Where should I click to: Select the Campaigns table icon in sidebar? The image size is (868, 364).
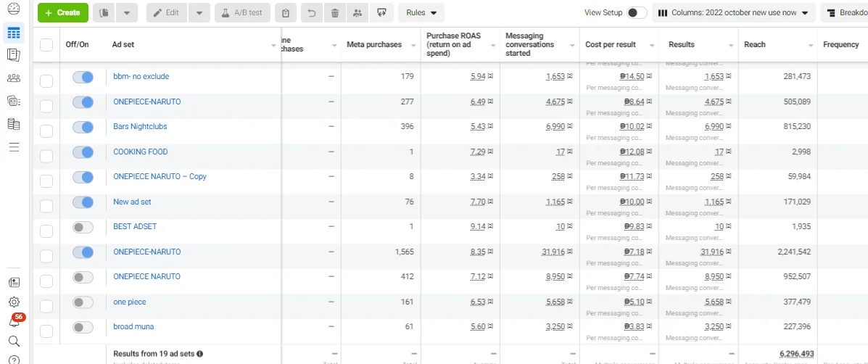[14, 33]
